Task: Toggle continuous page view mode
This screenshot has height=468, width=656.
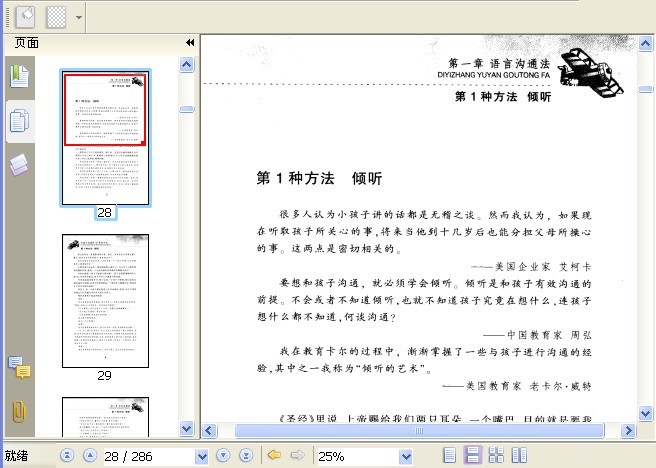Action: point(473,455)
